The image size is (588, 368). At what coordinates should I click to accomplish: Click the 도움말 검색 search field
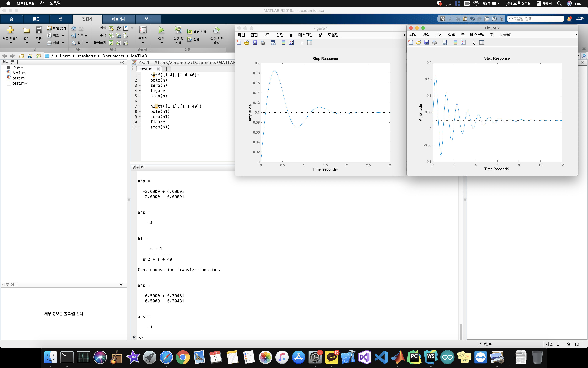tap(535, 19)
